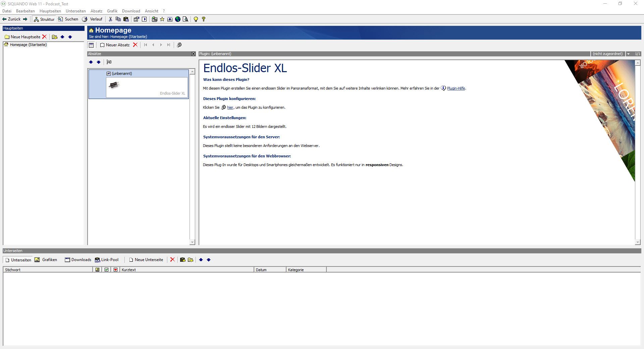Open the (nicht zugeordnet) dropdown arrow
Viewport: 644px width, 349px height.
(628, 54)
